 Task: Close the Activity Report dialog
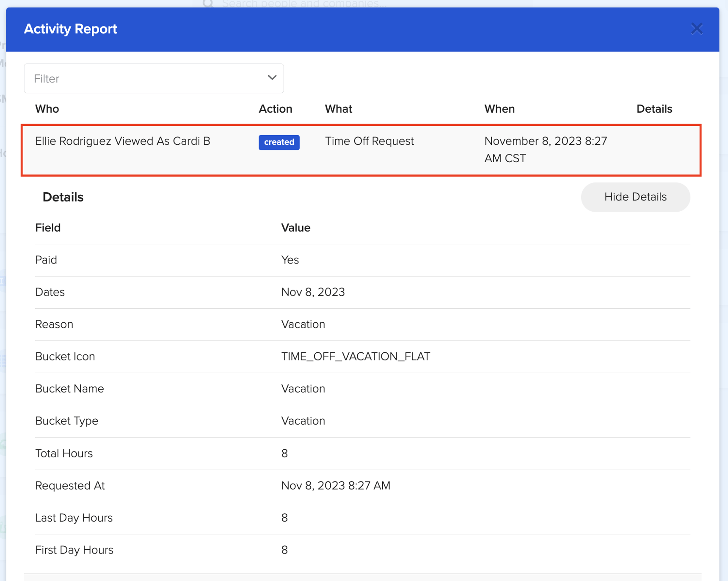coord(697,29)
